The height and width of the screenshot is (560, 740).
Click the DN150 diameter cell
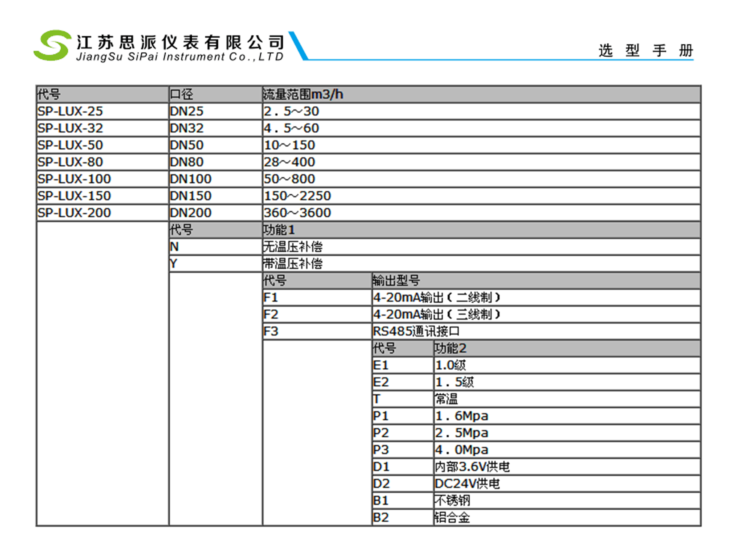[x=215, y=196]
